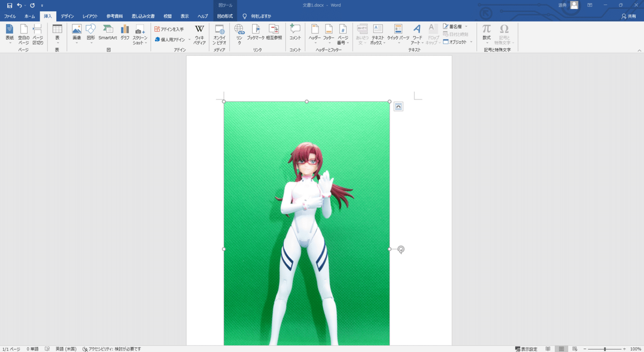The width and height of the screenshot is (644, 352).
Task: Open the 画像 pictures dropdown
Action: click(x=77, y=34)
